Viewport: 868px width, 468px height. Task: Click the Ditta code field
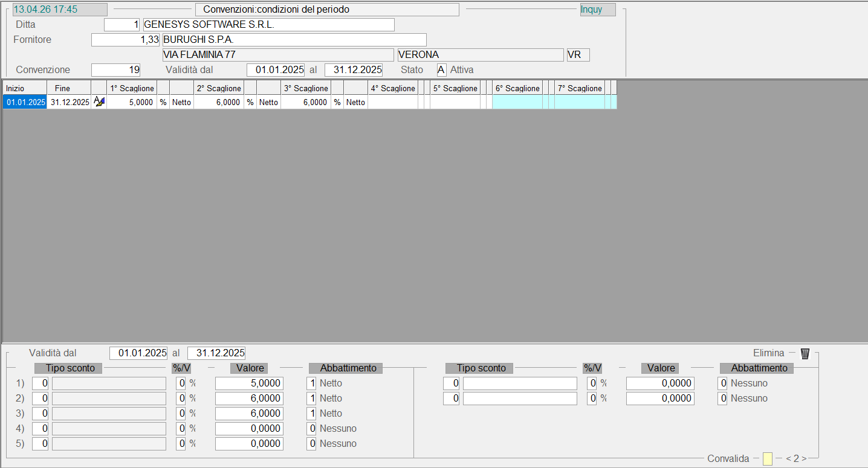click(x=122, y=25)
